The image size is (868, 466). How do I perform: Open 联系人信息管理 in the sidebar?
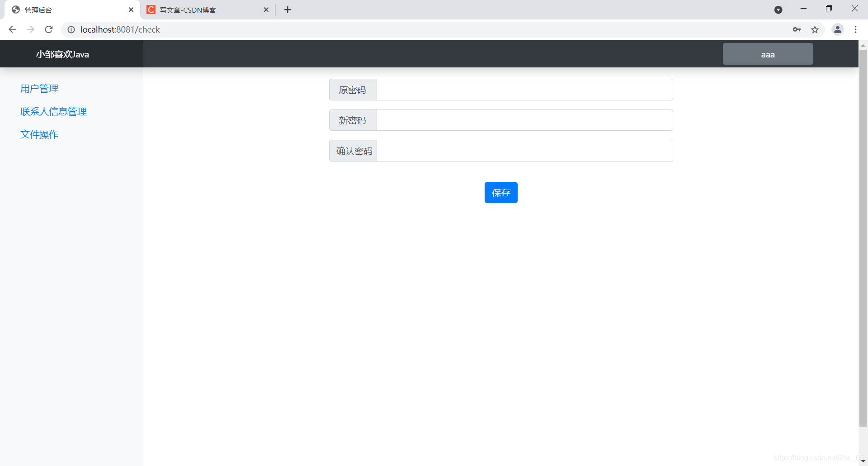click(53, 112)
